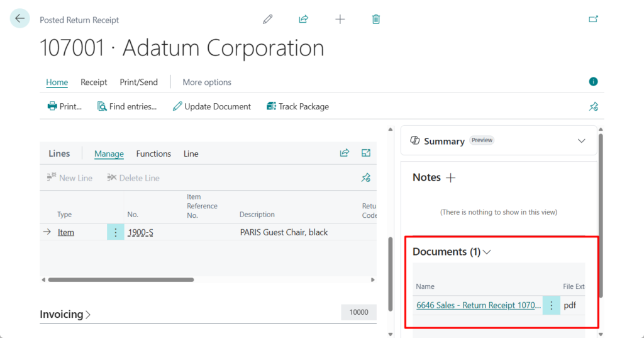644x338 pixels.
Task: Click the green information icon
Action: (x=593, y=82)
